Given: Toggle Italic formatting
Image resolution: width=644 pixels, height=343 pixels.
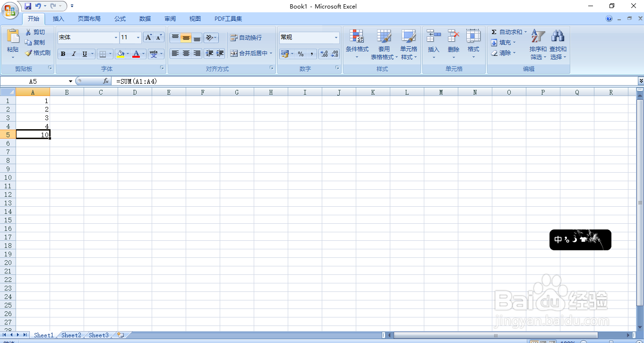Looking at the screenshot, I should [x=74, y=54].
